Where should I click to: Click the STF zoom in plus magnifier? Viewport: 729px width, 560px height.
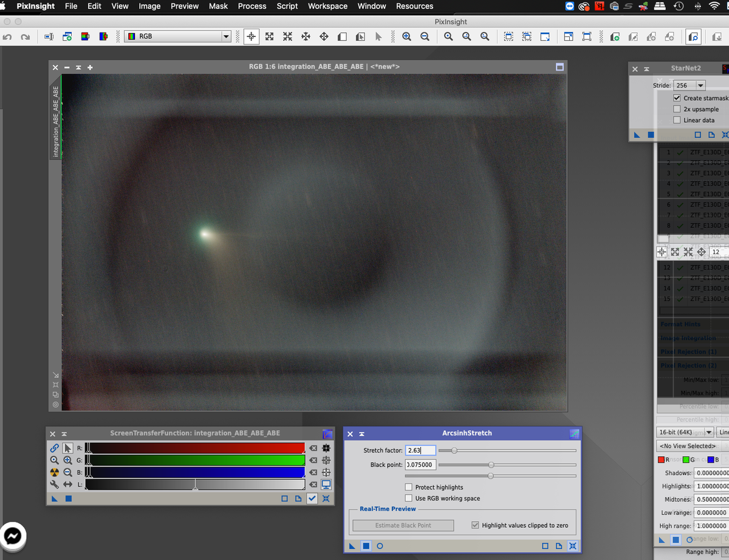[68, 460]
